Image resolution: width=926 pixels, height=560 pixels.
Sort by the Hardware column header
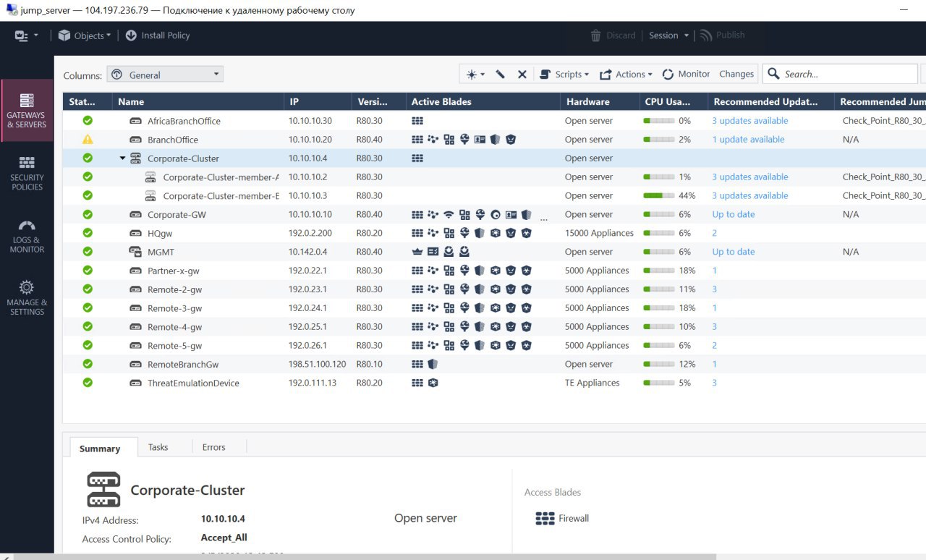pos(600,102)
